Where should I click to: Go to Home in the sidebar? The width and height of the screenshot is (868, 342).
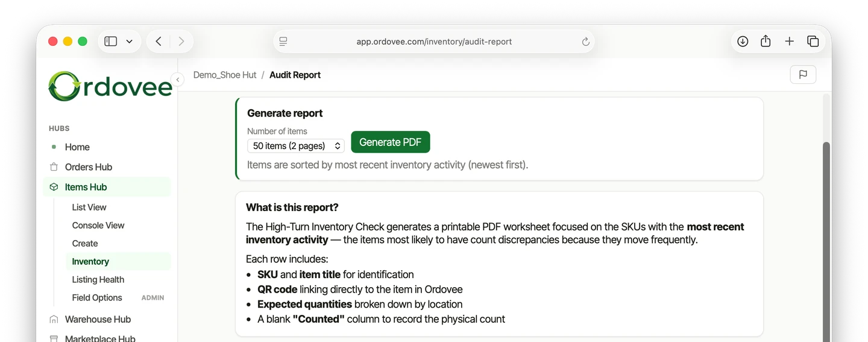point(107,147)
